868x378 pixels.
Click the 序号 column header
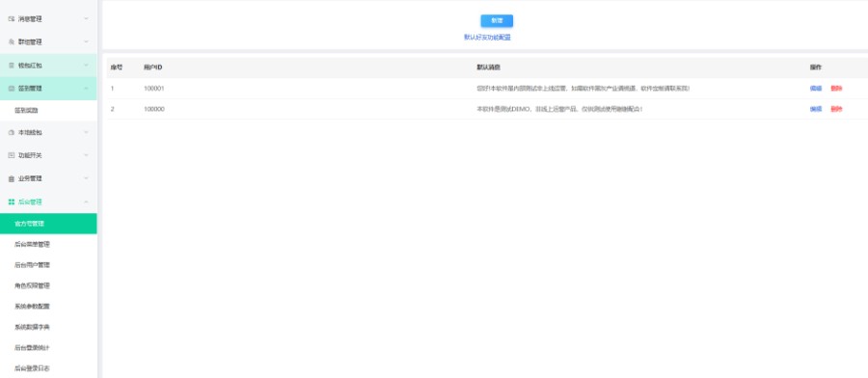(x=117, y=67)
